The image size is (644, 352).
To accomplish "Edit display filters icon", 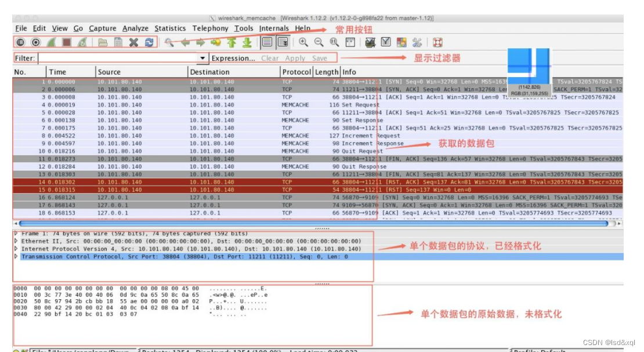I will tap(386, 42).
